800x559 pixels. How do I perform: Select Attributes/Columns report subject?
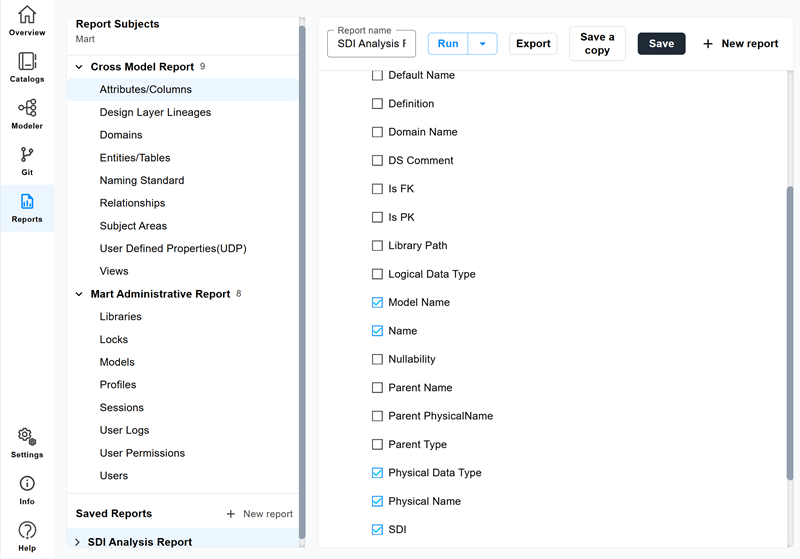click(183, 89)
